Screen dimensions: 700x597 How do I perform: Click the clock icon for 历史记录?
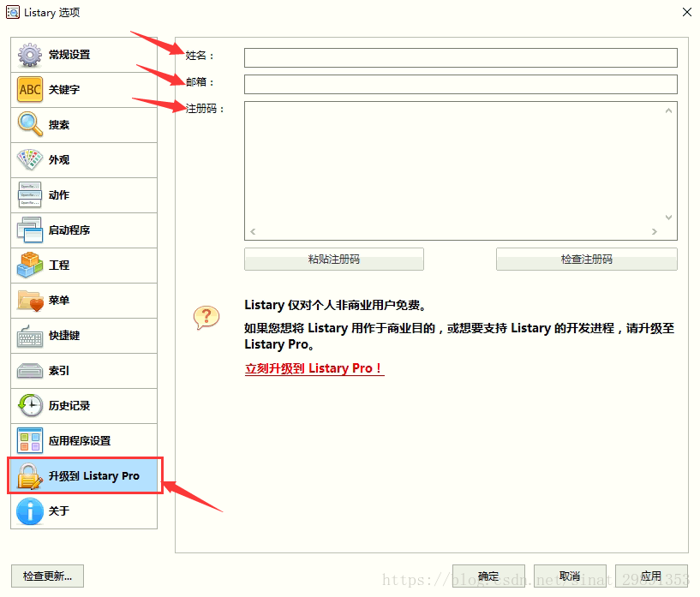pos(30,406)
